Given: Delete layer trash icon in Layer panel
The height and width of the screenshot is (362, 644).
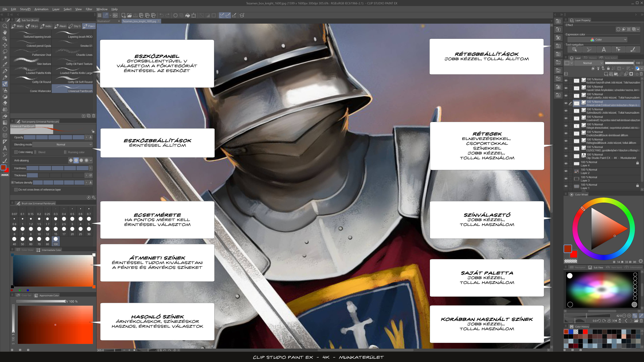Looking at the screenshot, I should [641, 74].
